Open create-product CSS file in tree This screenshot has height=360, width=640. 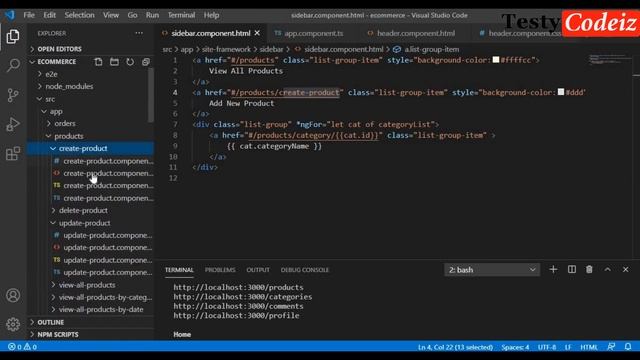(103, 161)
